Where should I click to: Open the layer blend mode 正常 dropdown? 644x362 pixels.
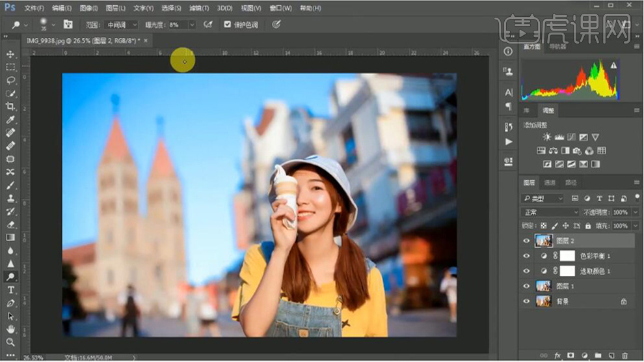pos(550,212)
